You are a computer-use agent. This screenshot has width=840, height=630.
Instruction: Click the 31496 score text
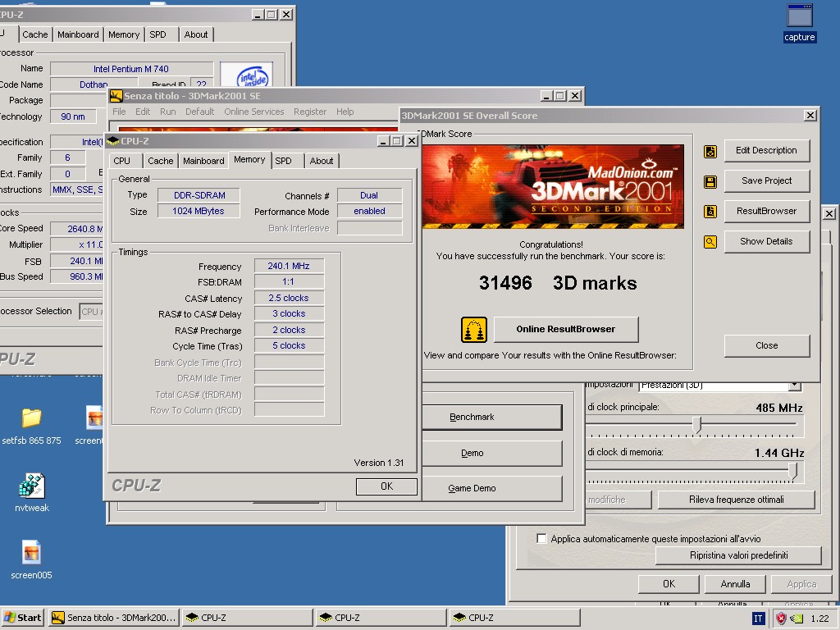(505, 283)
